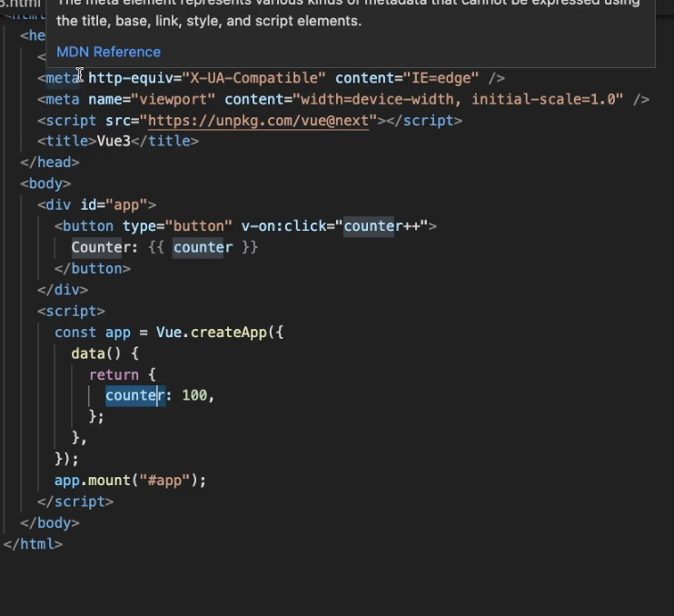Open the MDN Reference link
Screen dimensions: 674x616
pos(108,52)
